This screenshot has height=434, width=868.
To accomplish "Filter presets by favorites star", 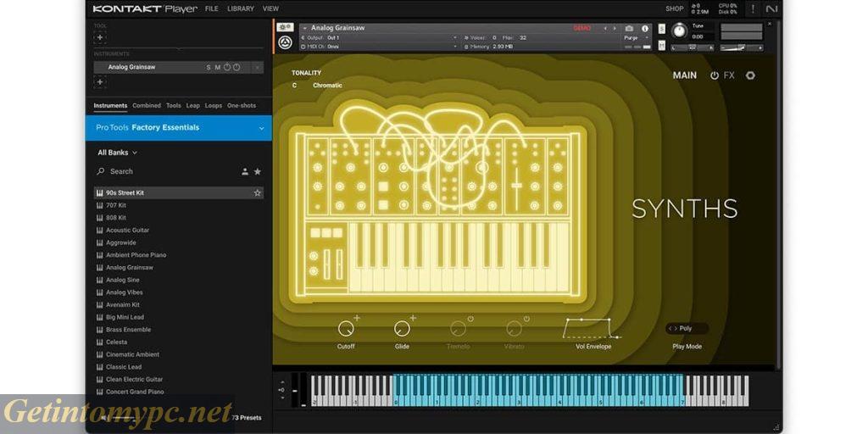I will [x=258, y=171].
